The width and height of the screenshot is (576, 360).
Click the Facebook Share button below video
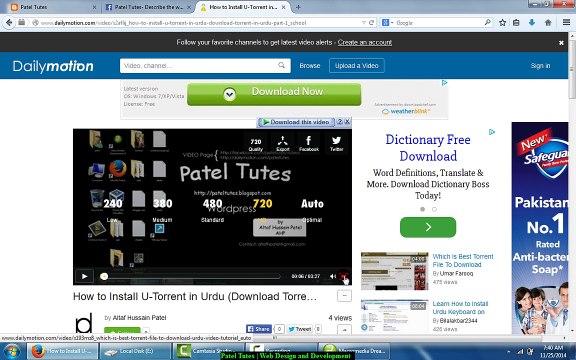(x=259, y=329)
